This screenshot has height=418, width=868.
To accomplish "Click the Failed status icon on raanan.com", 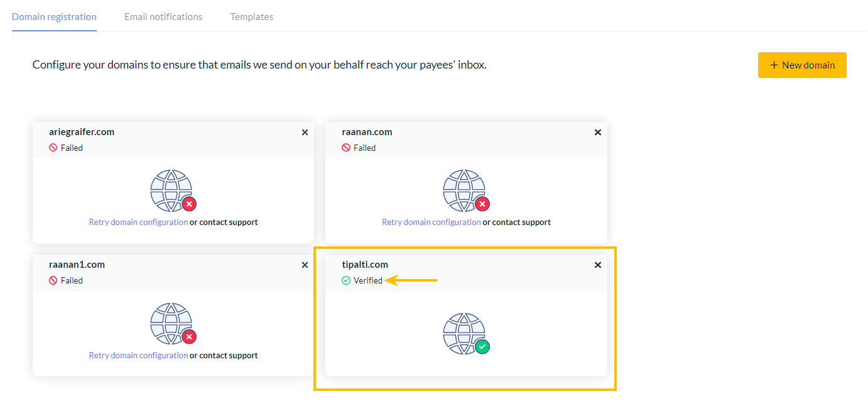I will tap(346, 148).
